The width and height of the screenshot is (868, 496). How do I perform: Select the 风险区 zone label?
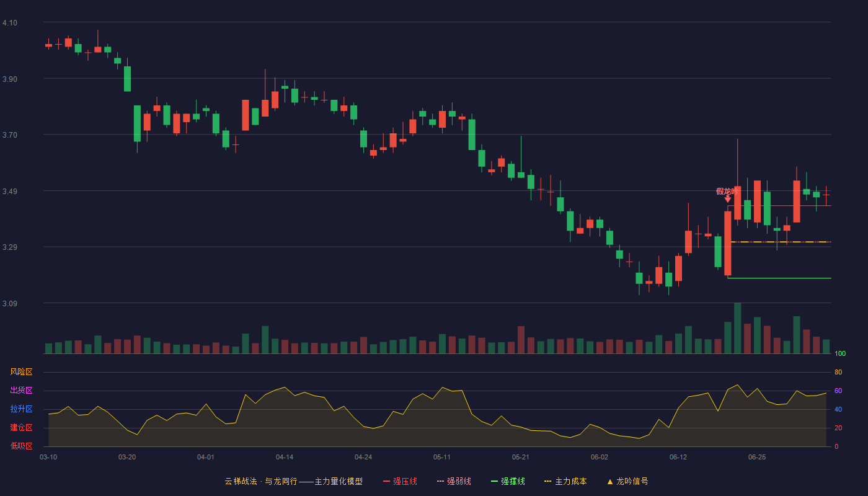pyautogui.click(x=22, y=372)
